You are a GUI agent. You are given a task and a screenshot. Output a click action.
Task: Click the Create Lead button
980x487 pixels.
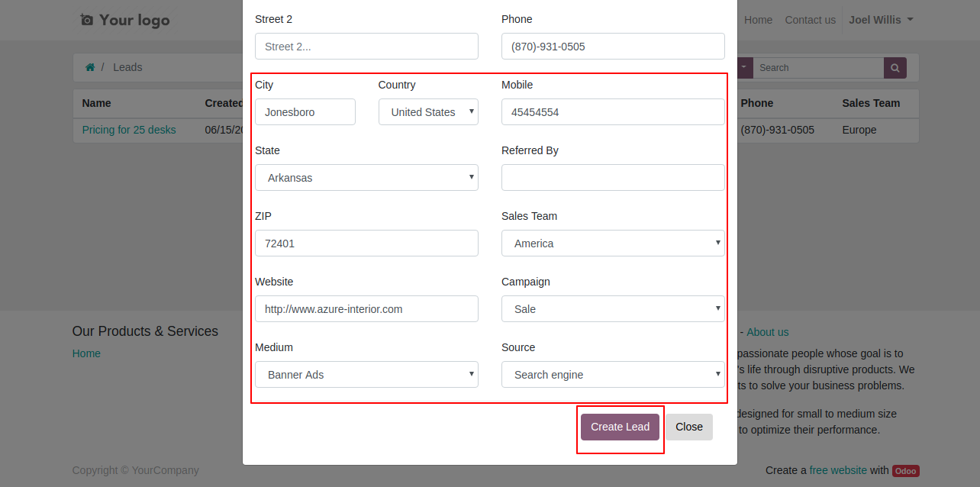(620, 427)
